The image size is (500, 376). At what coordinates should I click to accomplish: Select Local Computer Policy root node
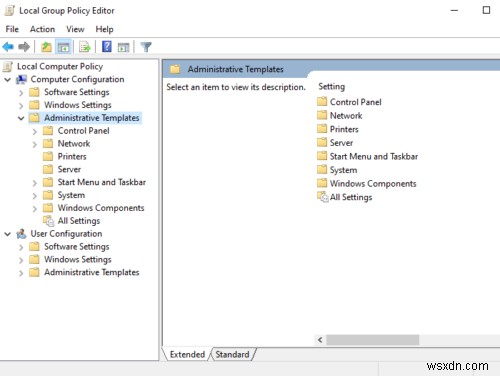(x=60, y=66)
